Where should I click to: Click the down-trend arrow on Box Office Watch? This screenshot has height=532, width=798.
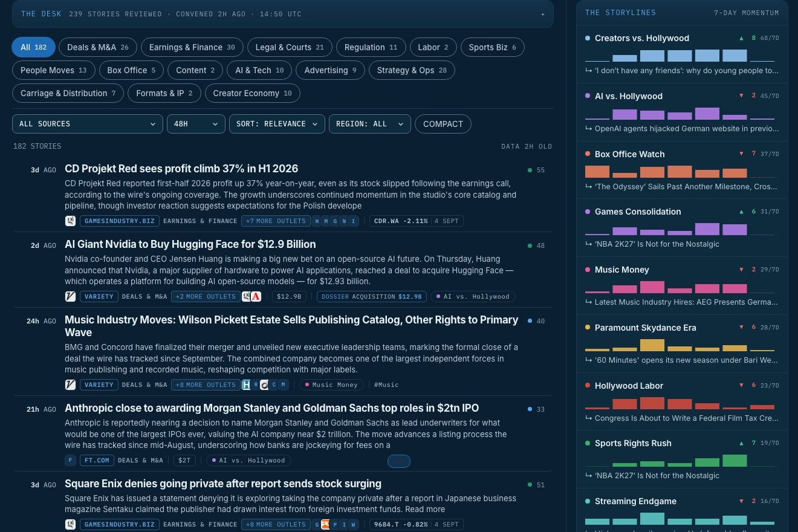click(741, 154)
